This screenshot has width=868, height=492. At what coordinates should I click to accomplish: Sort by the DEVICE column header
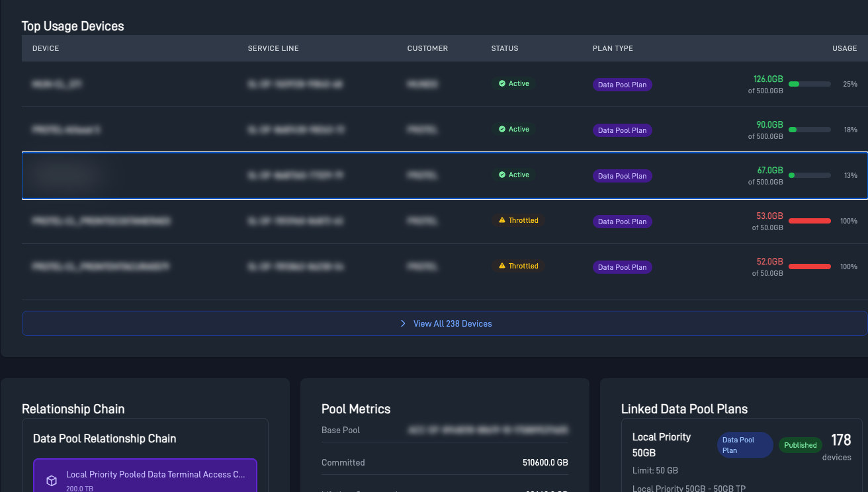click(46, 48)
